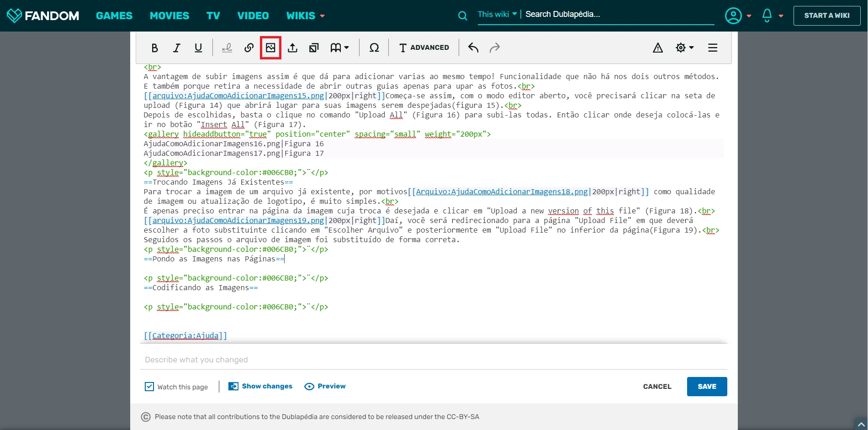Image resolution: width=868 pixels, height=430 pixels.
Task: Click the ==Trocando Imagens Já Existentes== heading
Action: pyautogui.click(x=218, y=182)
